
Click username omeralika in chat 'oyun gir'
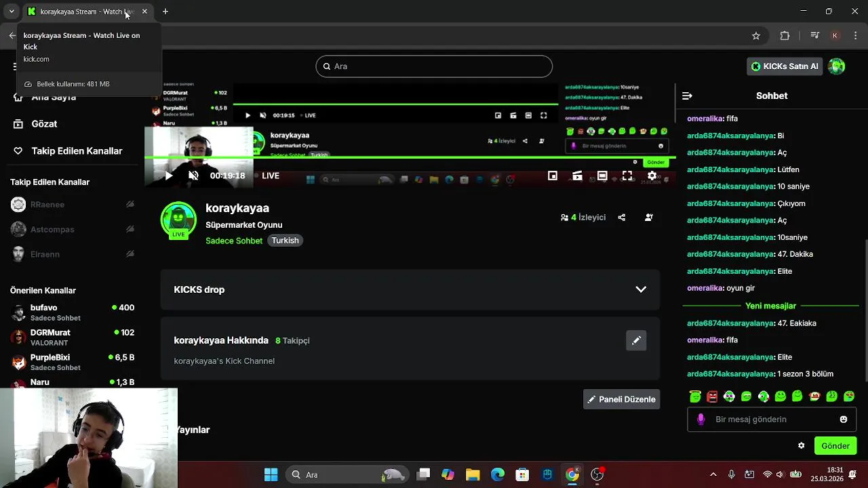pyautogui.click(x=705, y=288)
